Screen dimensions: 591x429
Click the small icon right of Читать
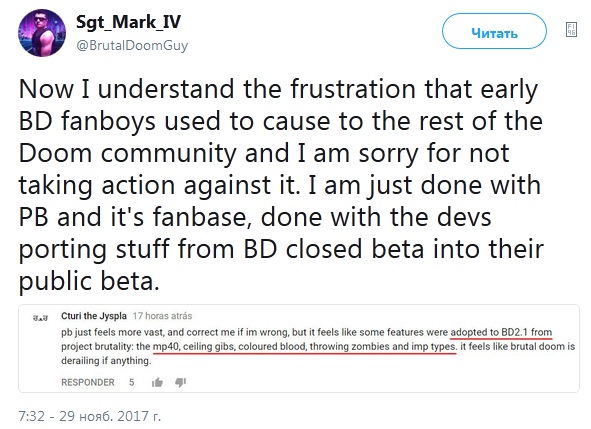pos(571,29)
